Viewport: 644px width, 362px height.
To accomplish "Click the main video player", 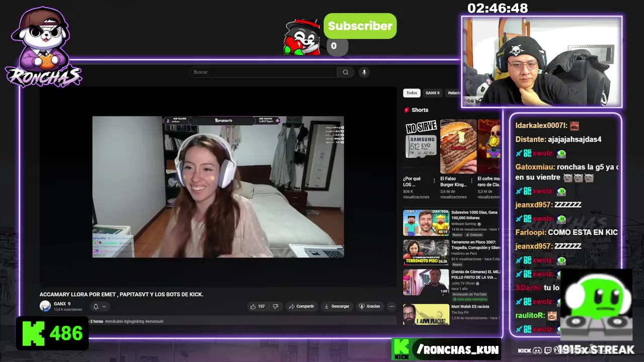I will click(x=218, y=187).
